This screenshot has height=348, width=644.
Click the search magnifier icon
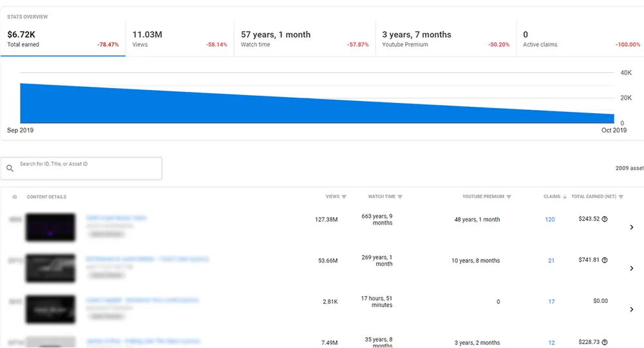tap(10, 169)
